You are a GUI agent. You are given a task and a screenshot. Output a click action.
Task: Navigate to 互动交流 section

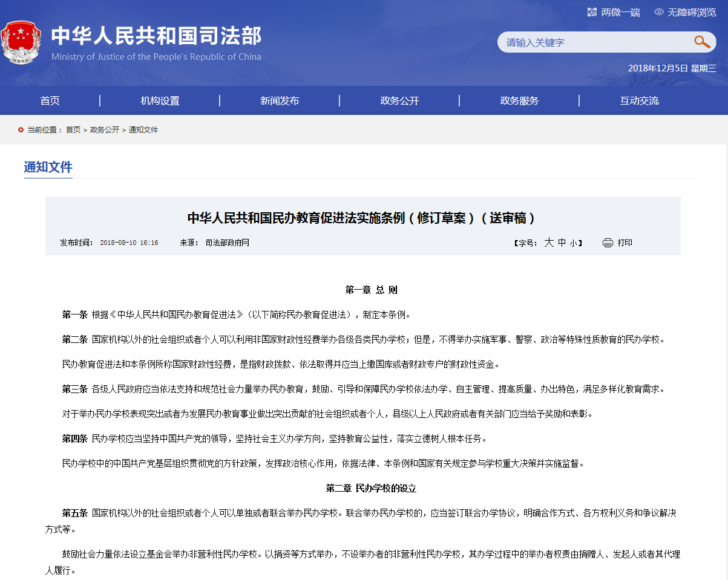[x=639, y=101]
